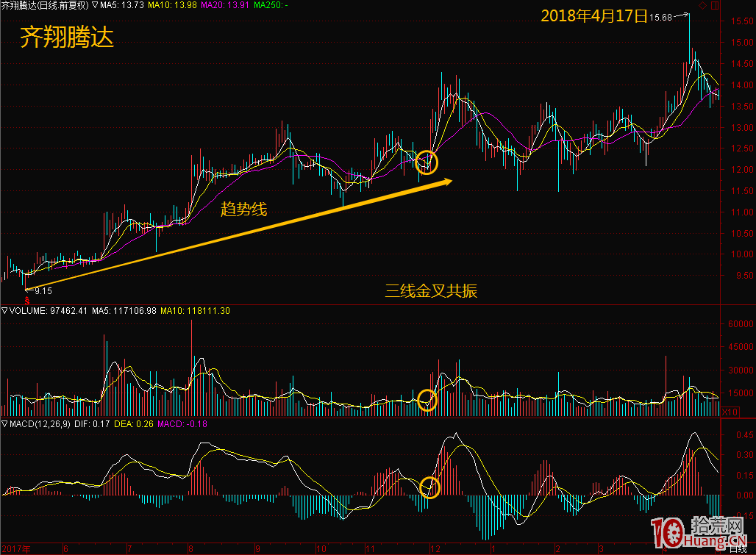Click the 15.68 high price label
This screenshot has height=555, width=756.
660,18
